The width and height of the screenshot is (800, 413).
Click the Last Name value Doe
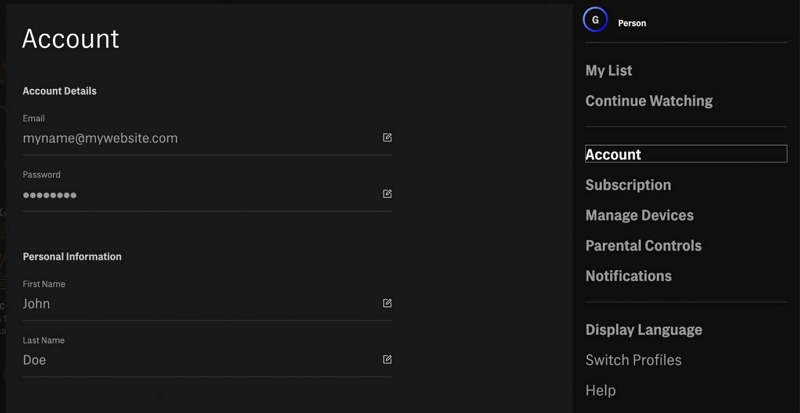[35, 360]
